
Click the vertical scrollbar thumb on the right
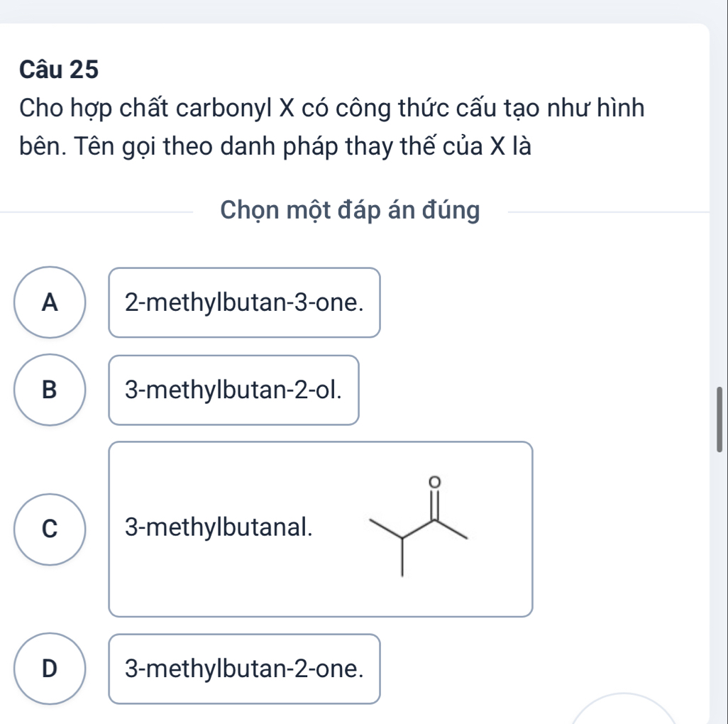pyautogui.click(x=720, y=419)
